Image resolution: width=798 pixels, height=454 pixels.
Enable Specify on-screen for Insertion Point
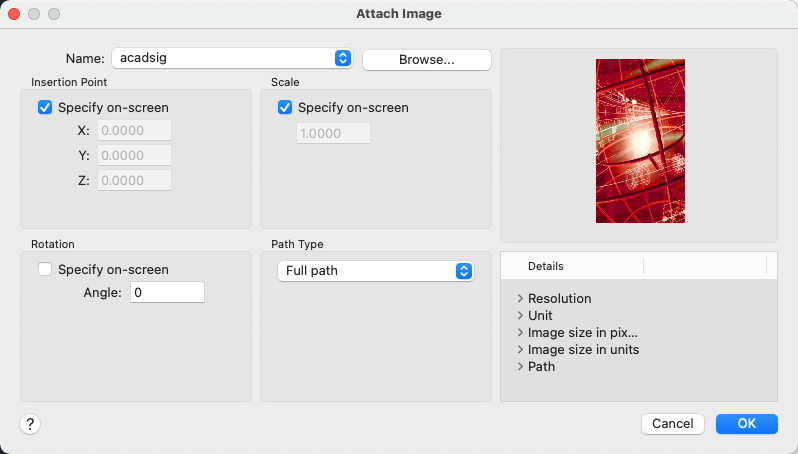45,107
